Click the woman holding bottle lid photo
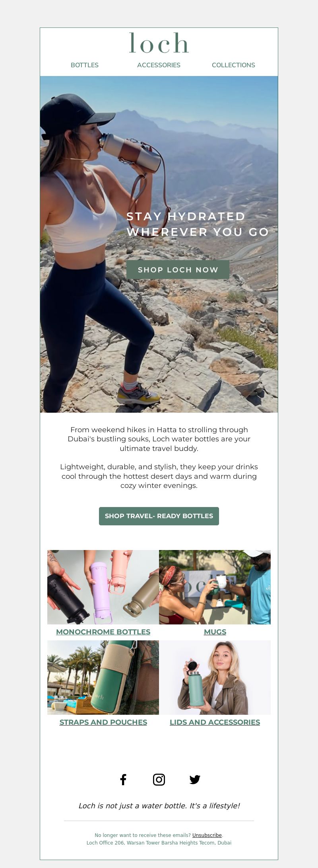The width and height of the screenshot is (318, 868). [x=215, y=677]
